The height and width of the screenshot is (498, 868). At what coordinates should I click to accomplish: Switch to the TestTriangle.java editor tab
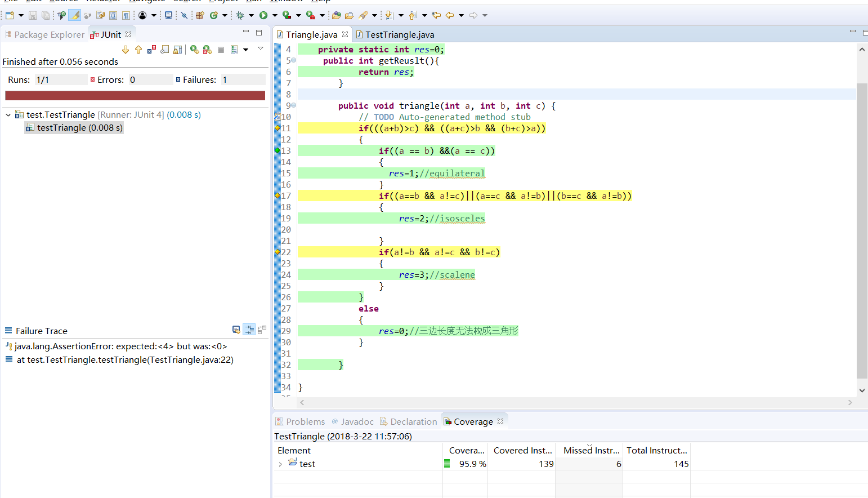pyautogui.click(x=395, y=34)
